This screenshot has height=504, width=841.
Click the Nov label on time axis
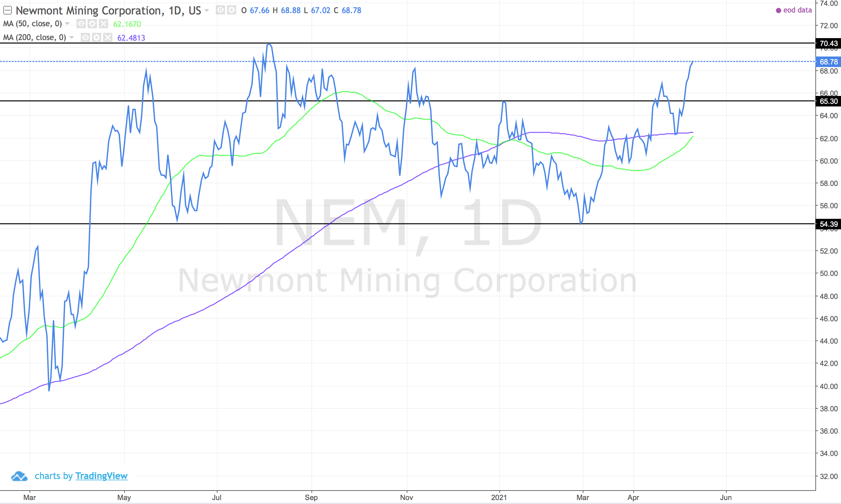(406, 497)
